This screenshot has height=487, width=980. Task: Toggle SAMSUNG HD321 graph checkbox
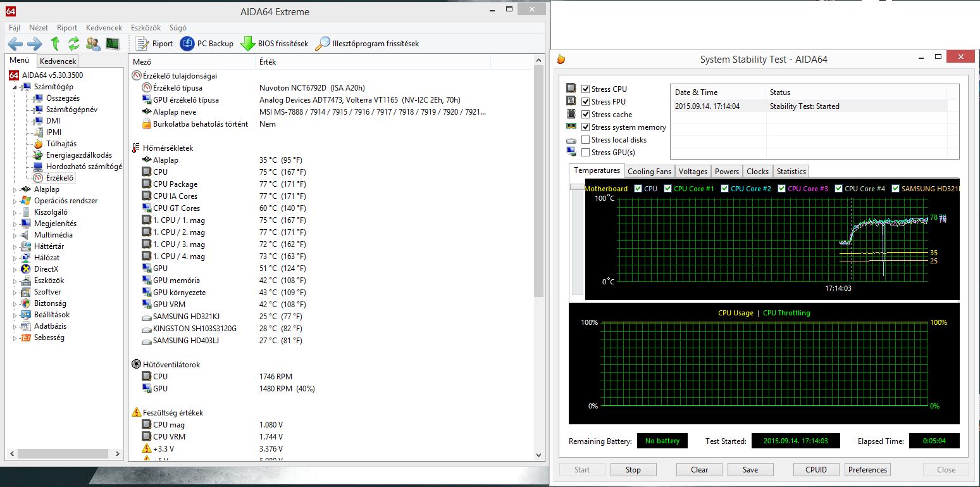tap(896, 189)
